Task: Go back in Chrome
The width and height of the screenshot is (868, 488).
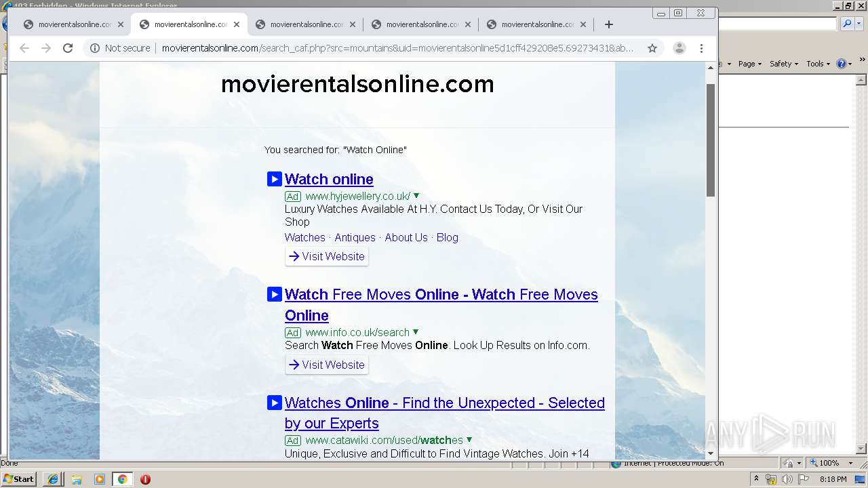Action: pyautogui.click(x=24, y=48)
